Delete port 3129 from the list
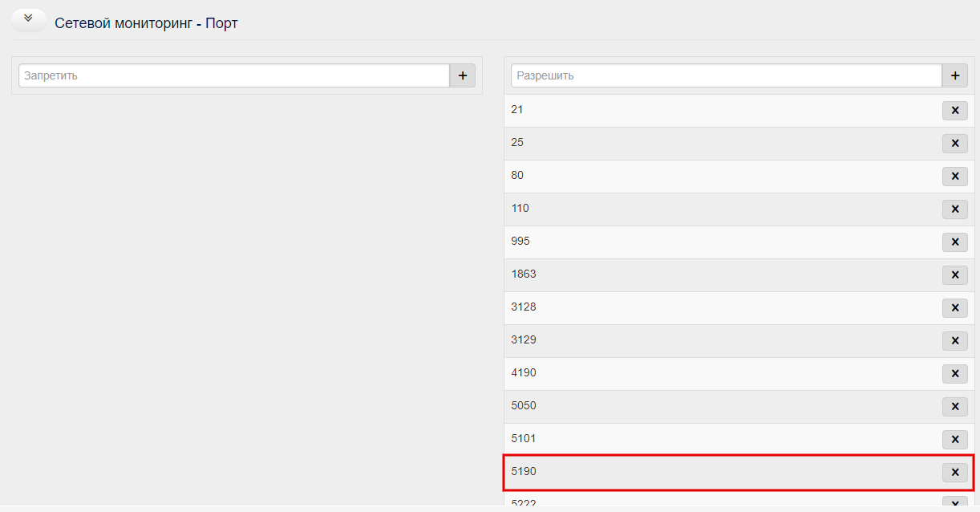Image resolution: width=980 pixels, height=512 pixels. (954, 341)
